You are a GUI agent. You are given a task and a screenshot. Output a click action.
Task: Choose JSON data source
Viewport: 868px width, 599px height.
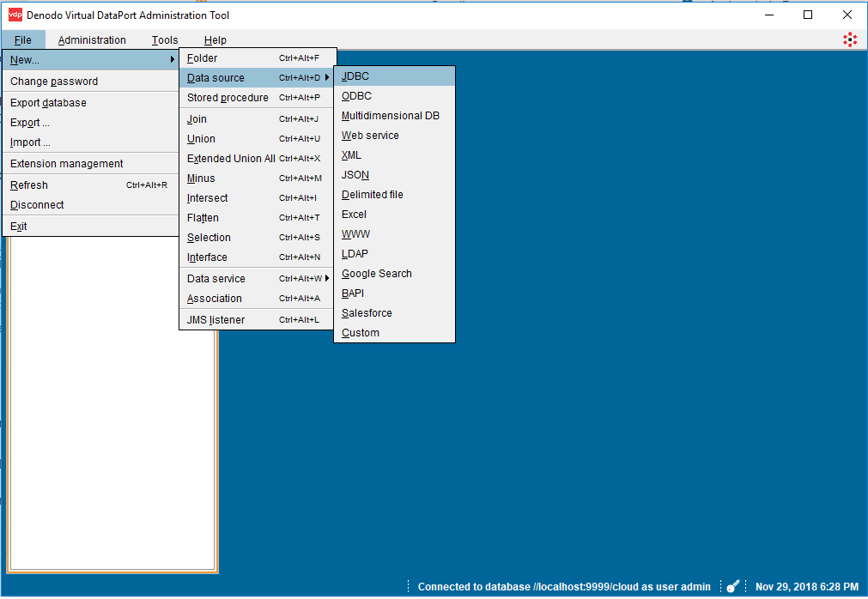395,175
